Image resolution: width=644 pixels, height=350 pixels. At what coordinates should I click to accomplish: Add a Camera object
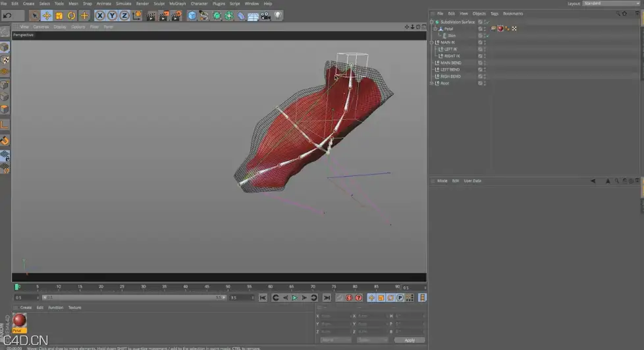[265, 16]
